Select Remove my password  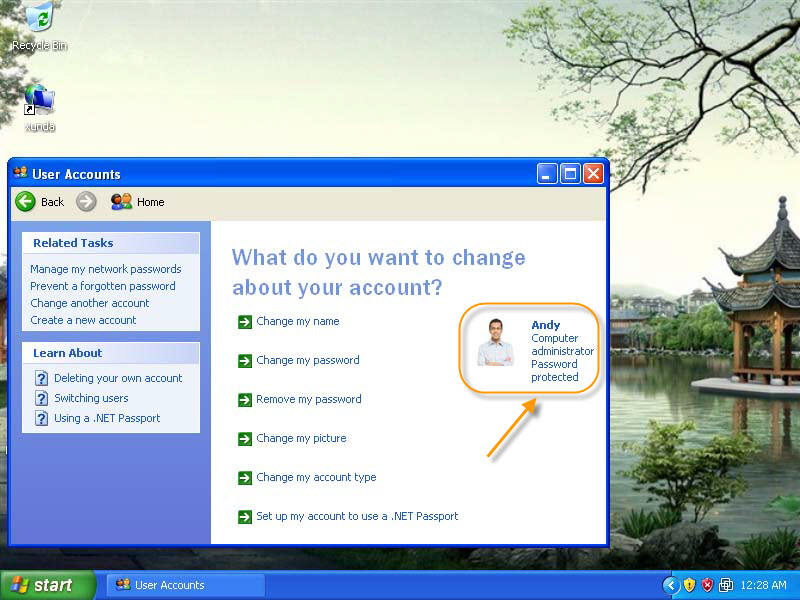point(309,399)
